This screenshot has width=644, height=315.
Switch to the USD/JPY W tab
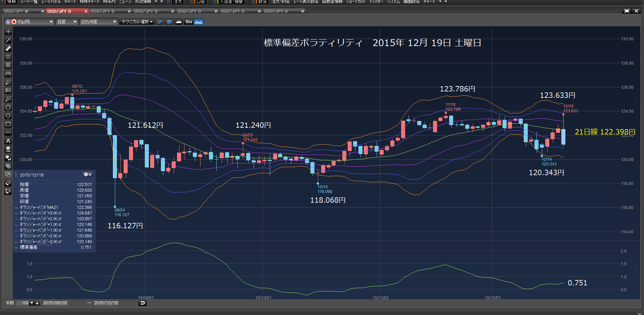coord(16,11)
